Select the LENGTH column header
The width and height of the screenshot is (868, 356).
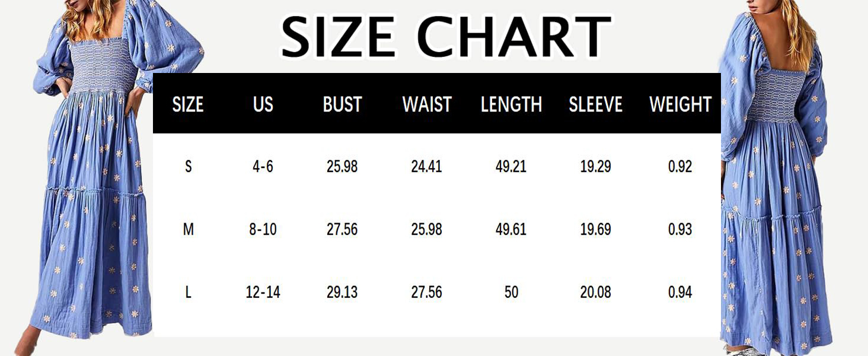(511, 104)
